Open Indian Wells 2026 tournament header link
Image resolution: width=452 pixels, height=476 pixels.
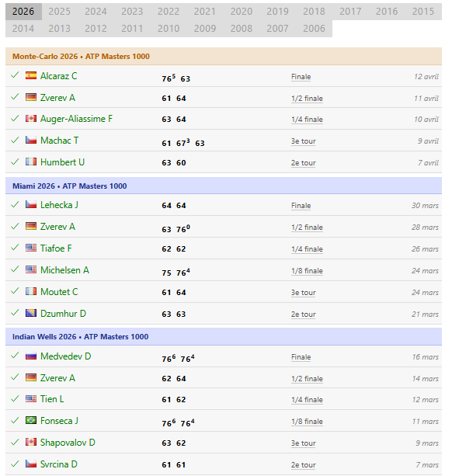80,337
